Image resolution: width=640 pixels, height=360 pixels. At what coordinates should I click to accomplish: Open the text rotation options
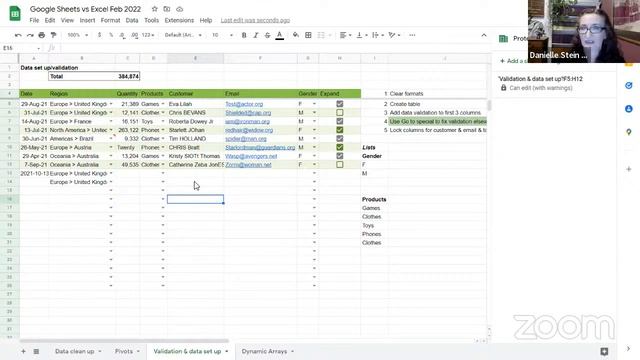tap(394, 36)
